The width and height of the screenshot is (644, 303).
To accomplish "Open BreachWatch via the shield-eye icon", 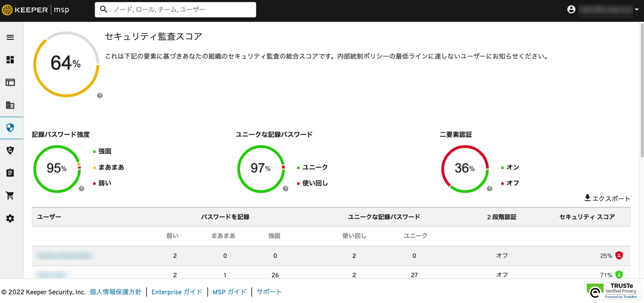I will [x=10, y=150].
